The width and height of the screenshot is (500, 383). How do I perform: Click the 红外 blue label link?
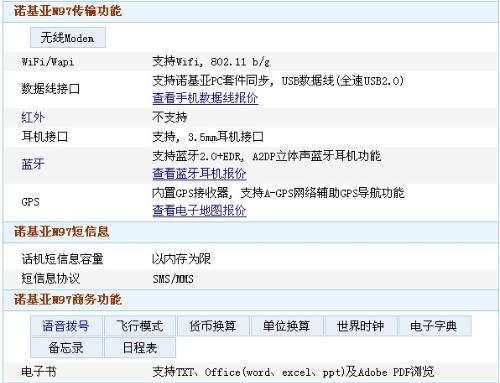(x=33, y=117)
